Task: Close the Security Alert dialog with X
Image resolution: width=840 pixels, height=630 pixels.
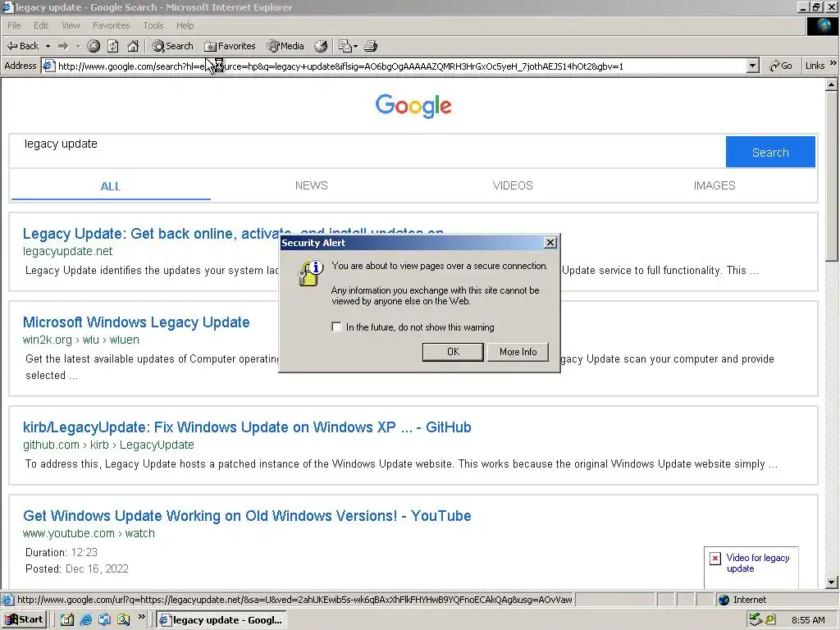Action: tap(550, 243)
